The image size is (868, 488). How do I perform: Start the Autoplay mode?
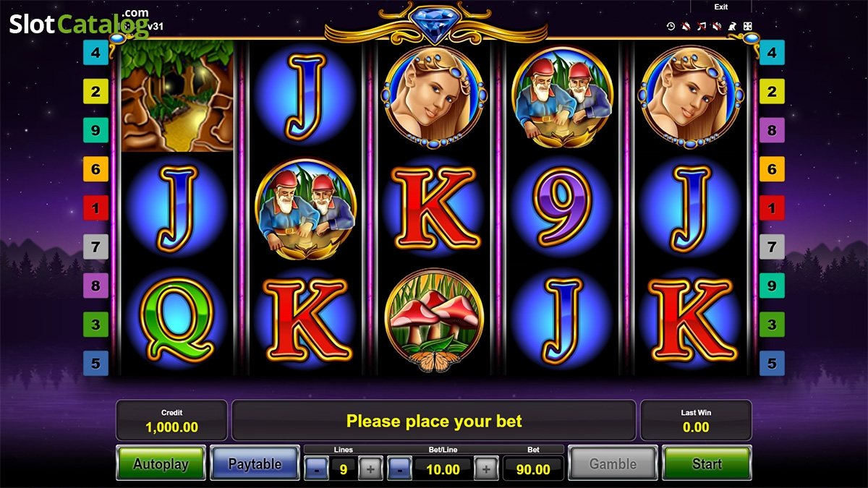coord(161,463)
